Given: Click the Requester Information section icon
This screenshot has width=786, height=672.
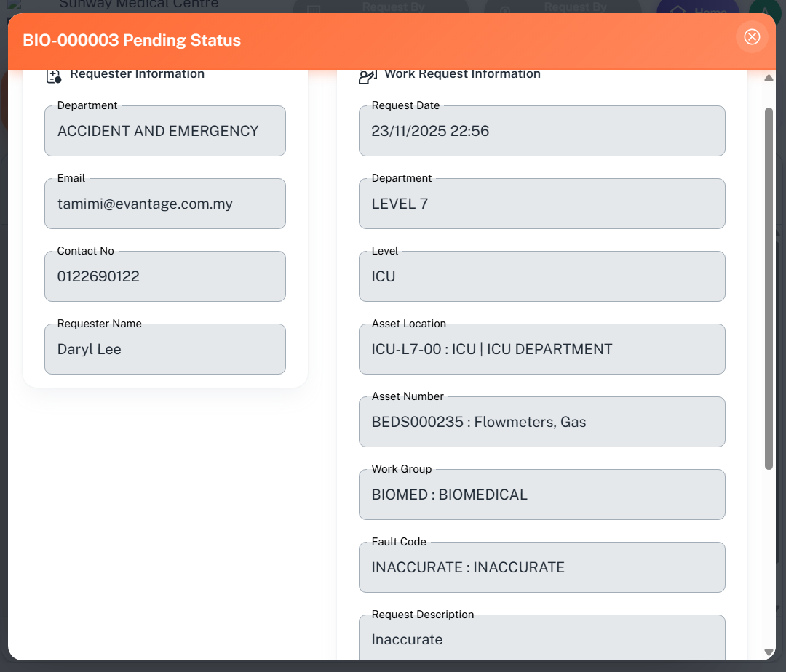Looking at the screenshot, I should click(x=53, y=75).
